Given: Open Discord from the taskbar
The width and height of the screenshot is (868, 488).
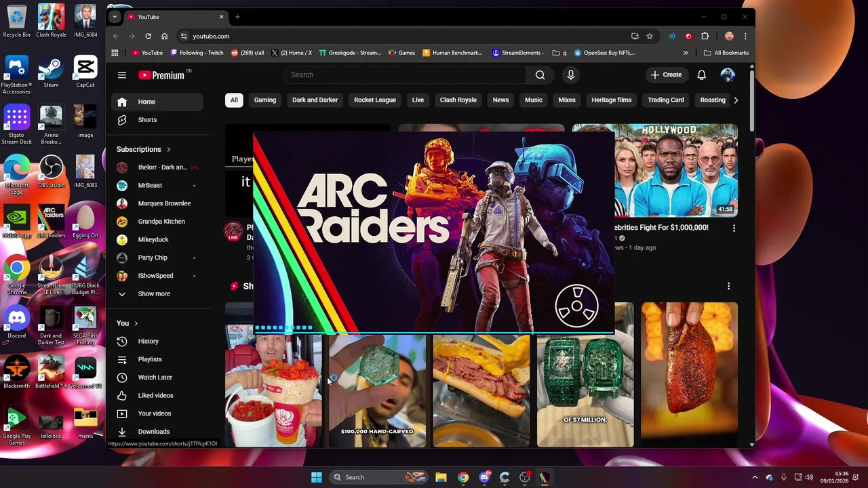Looking at the screenshot, I should click(x=484, y=477).
